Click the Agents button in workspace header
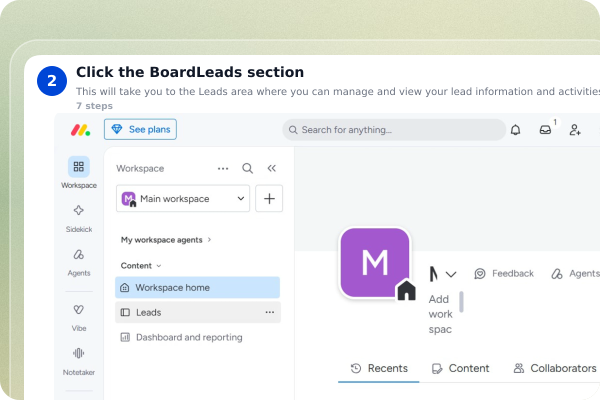The image size is (600, 400). [575, 274]
